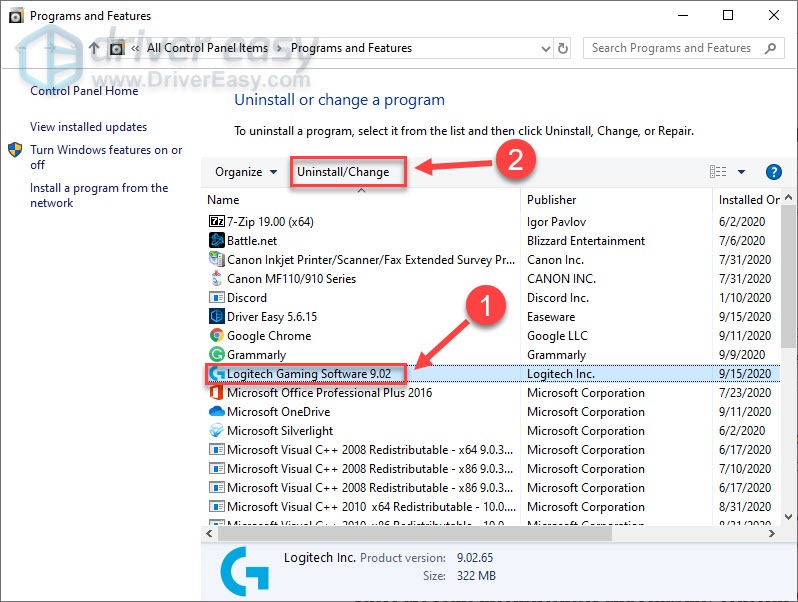798x602 pixels.
Task: Refresh the Programs and Features list
Action: pos(563,48)
